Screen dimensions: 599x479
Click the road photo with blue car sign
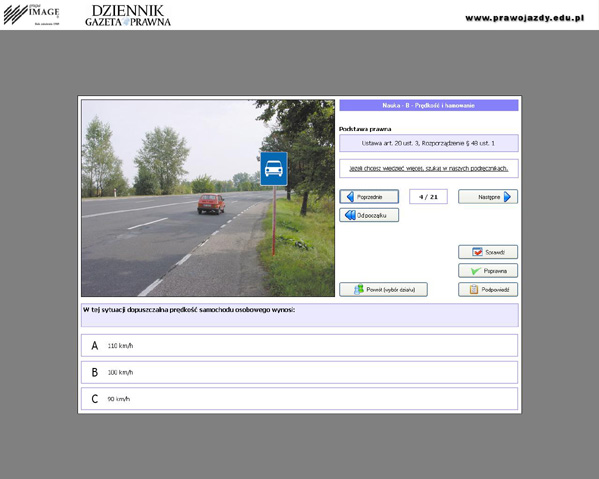coord(208,198)
